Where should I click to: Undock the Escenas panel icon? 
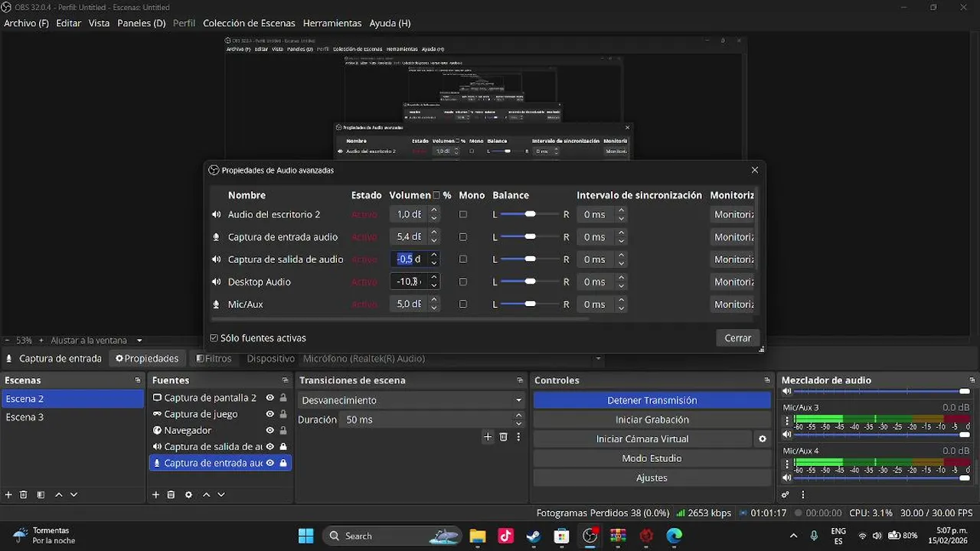coord(138,380)
